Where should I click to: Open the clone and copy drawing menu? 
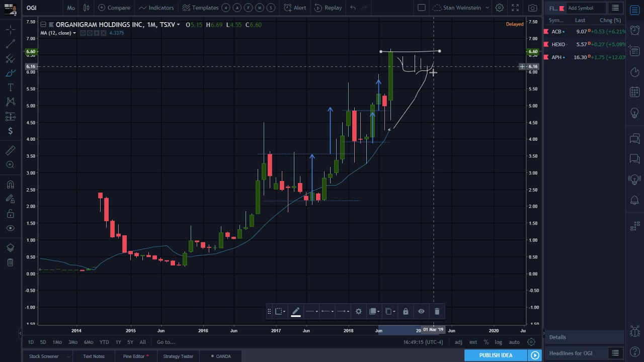(389, 311)
